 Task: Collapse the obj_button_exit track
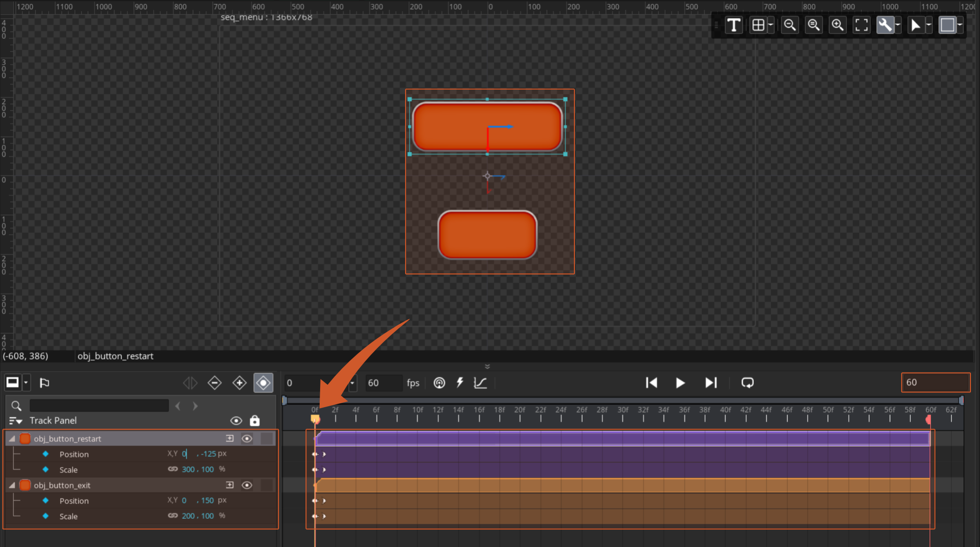click(x=12, y=485)
